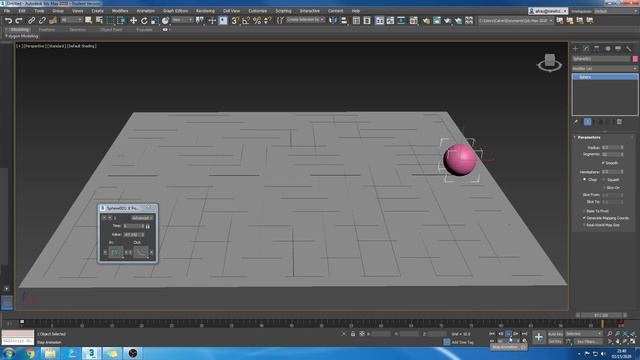Screen dimensions: 640x360
Task: Open the Key Filters button
Action: click(587, 341)
